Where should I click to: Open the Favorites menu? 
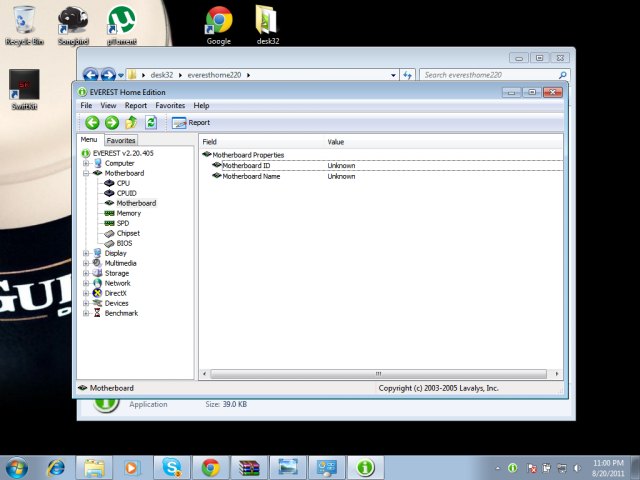(170, 105)
